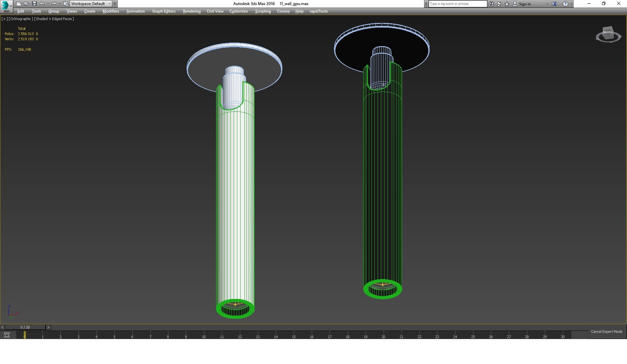The height and width of the screenshot is (364, 627).
Task: Click the binoculars search icon
Action: click(491, 4)
